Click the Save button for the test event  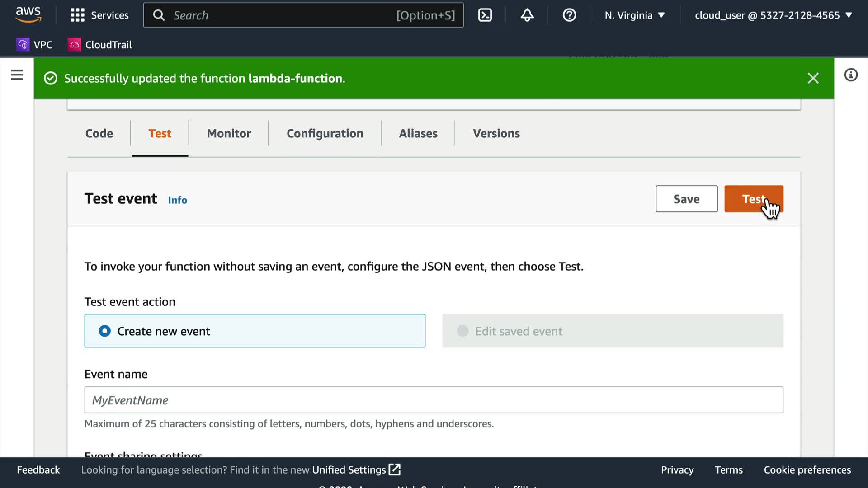686,199
